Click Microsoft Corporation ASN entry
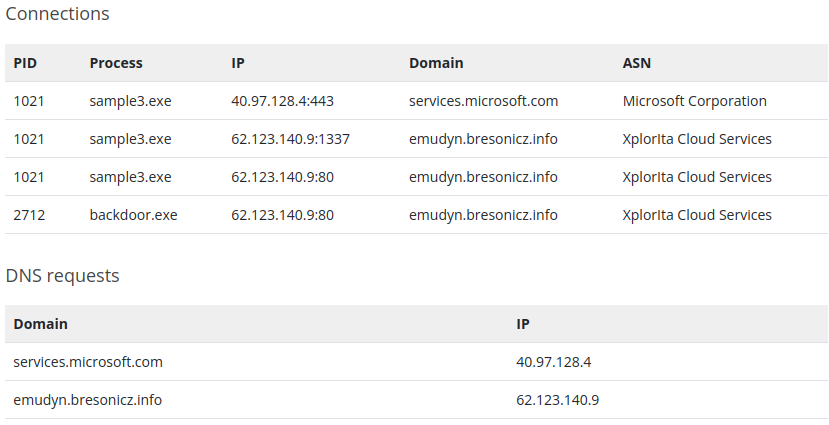This screenshot has height=425, width=829. 695,101
